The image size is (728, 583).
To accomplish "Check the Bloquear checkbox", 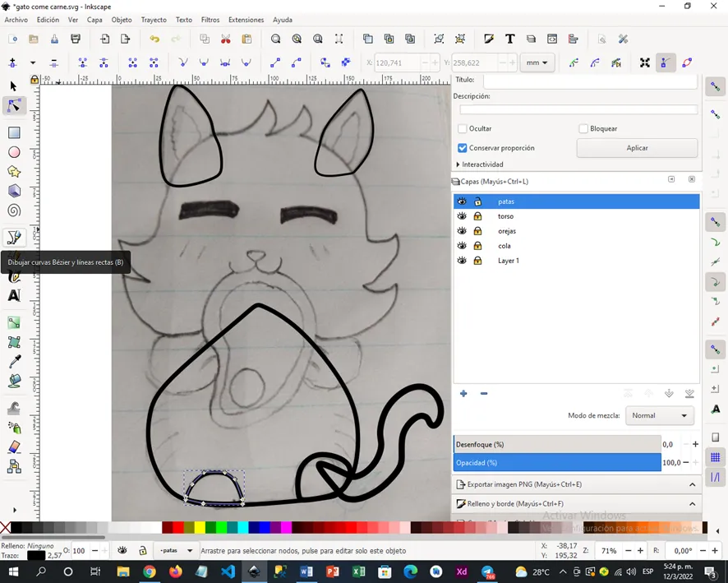I will pos(583,128).
